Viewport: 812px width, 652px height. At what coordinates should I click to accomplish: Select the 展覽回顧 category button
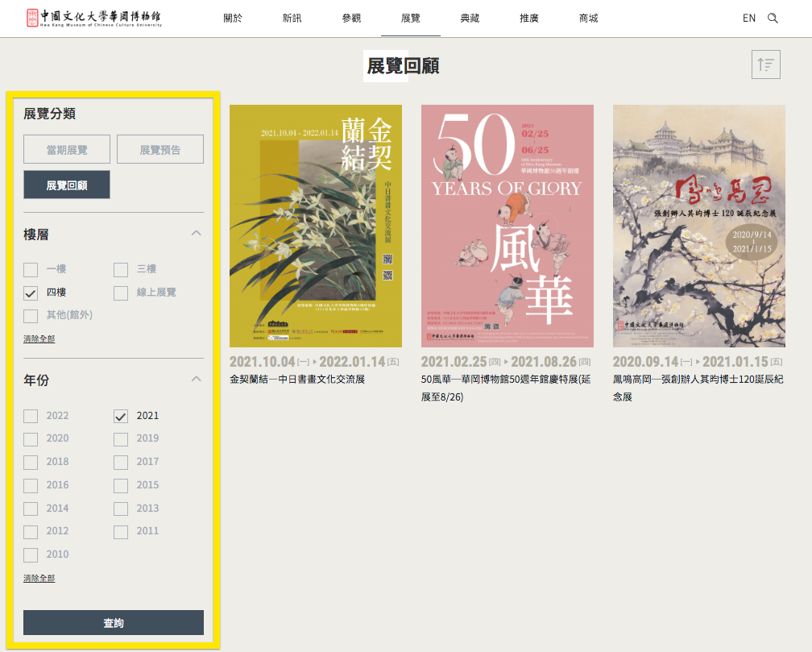pos(67,185)
